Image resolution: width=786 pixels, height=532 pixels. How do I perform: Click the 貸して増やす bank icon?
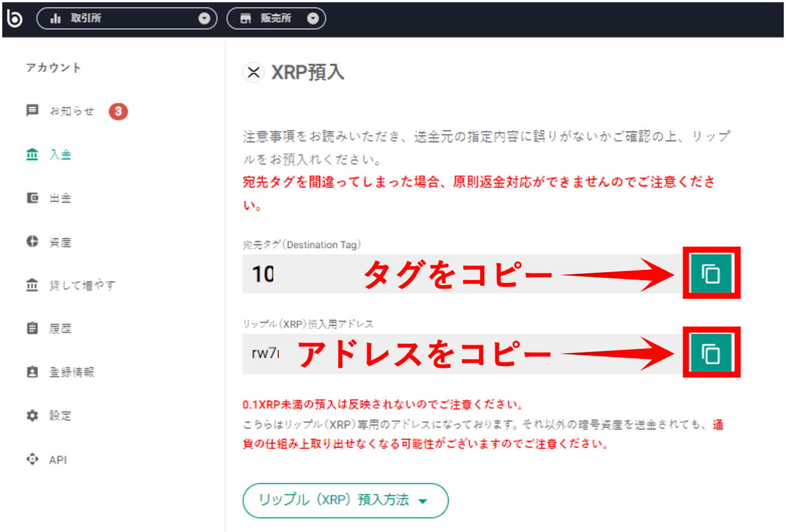click(33, 285)
